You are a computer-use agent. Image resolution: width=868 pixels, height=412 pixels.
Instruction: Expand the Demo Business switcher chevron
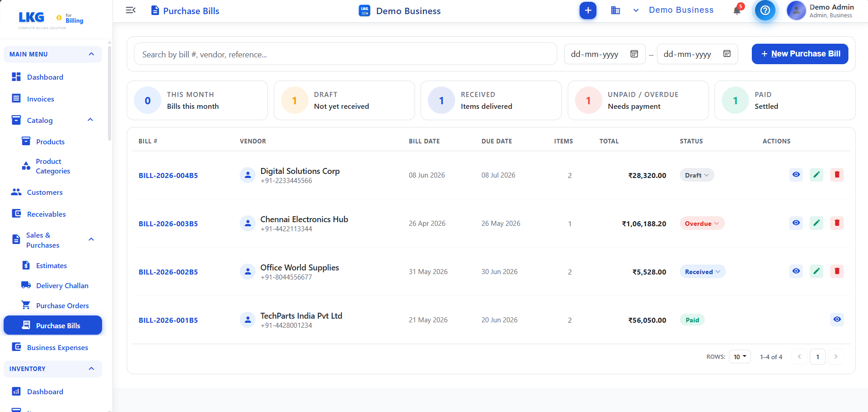[636, 10]
